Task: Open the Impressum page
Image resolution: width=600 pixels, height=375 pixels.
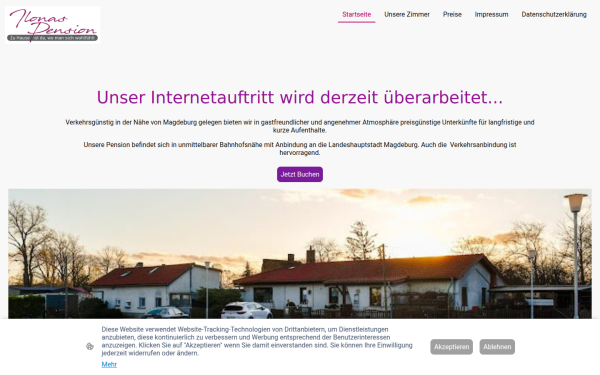Action: [x=491, y=15]
